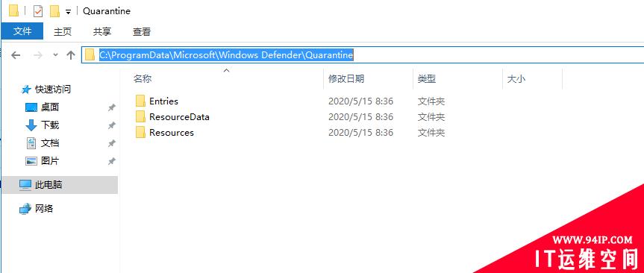The image size is (644, 273).
Task: Click the folder icon in the title bar
Action: click(x=13, y=11)
